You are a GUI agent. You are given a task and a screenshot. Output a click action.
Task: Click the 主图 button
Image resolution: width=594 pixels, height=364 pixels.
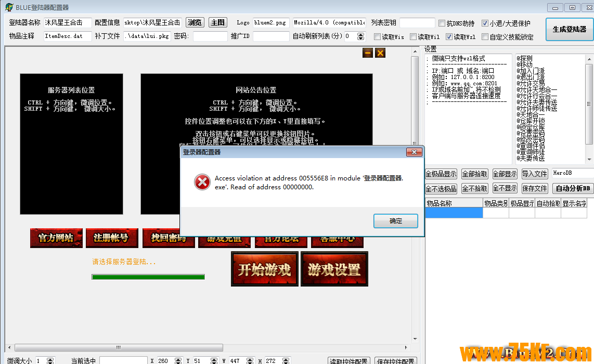point(218,23)
